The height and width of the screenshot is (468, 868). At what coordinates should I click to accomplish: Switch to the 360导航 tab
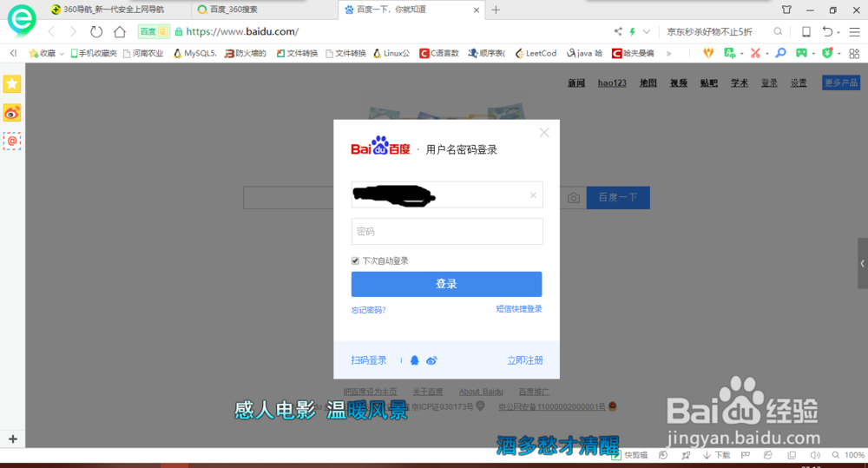115,10
